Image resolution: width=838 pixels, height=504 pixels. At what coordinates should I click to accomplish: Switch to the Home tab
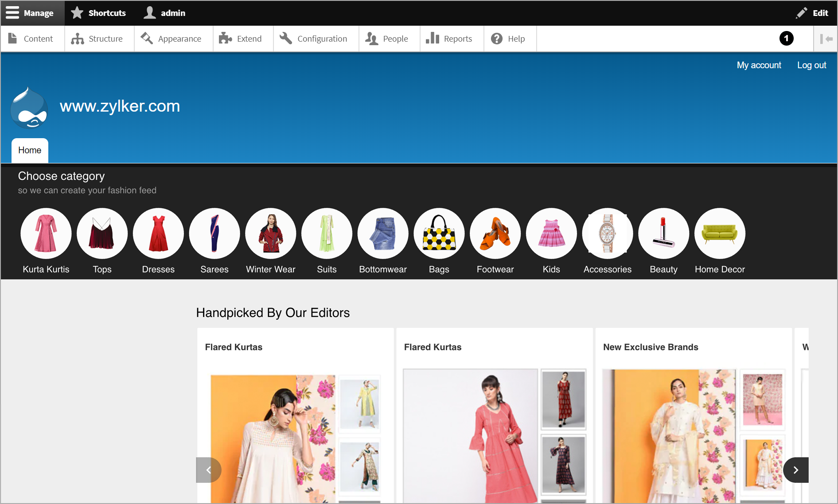click(30, 150)
